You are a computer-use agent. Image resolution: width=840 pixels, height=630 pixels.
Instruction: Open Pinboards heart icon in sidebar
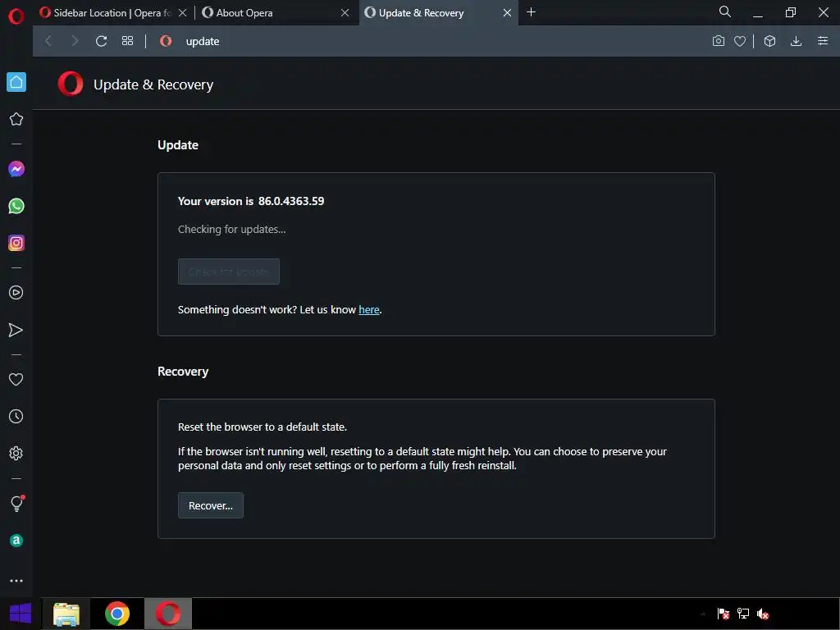point(16,379)
